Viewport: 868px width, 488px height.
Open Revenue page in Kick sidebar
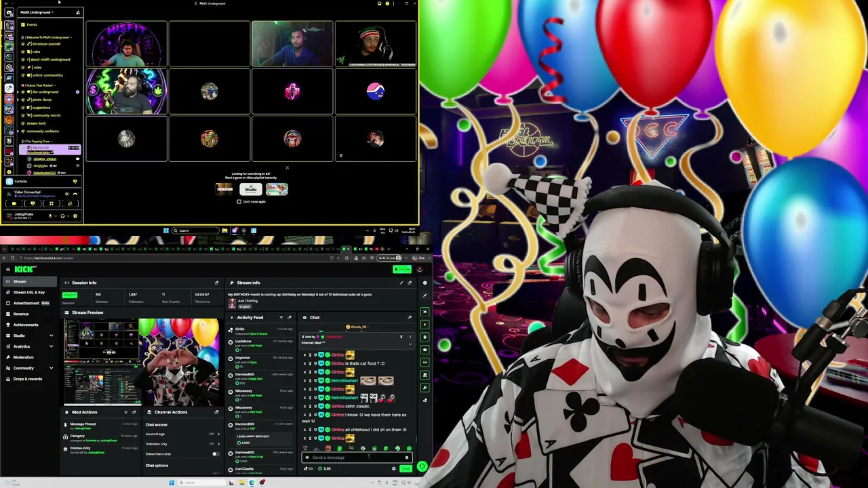coord(29,314)
